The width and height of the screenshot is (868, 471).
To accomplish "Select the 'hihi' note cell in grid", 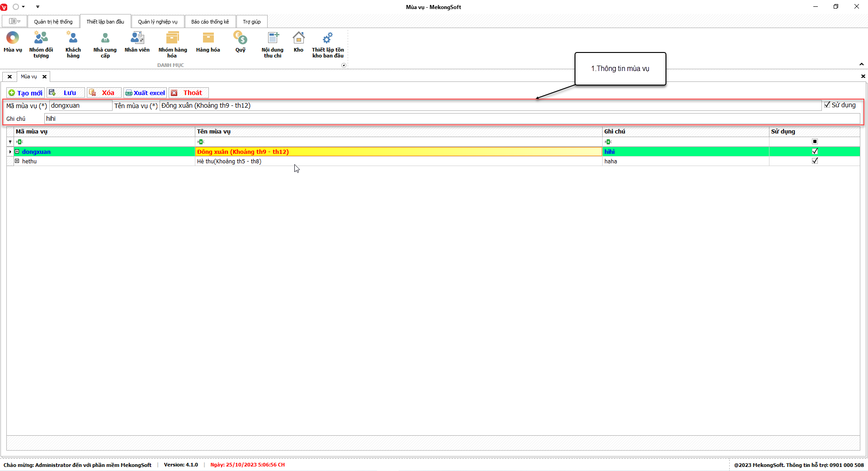I will (686, 152).
